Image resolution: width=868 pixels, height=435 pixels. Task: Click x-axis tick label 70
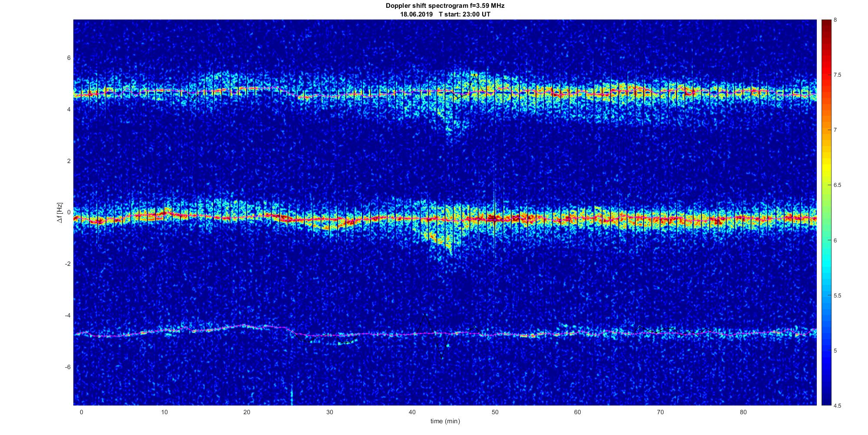point(660,412)
